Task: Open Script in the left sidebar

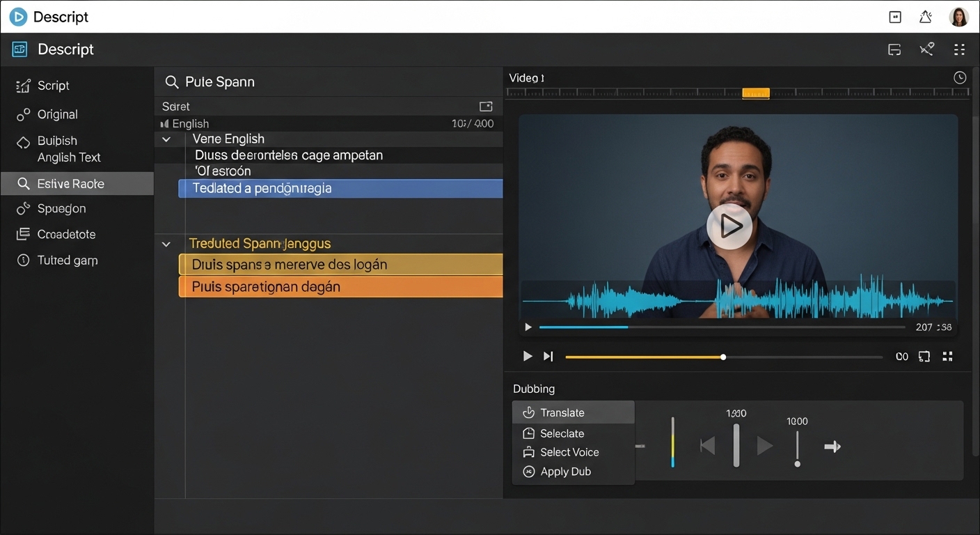Action: click(53, 86)
